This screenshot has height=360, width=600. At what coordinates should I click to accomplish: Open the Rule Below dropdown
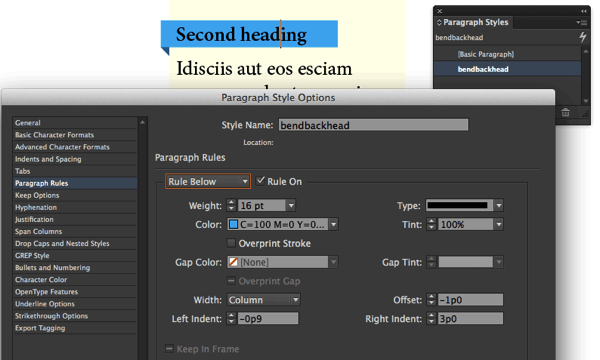pos(208,181)
